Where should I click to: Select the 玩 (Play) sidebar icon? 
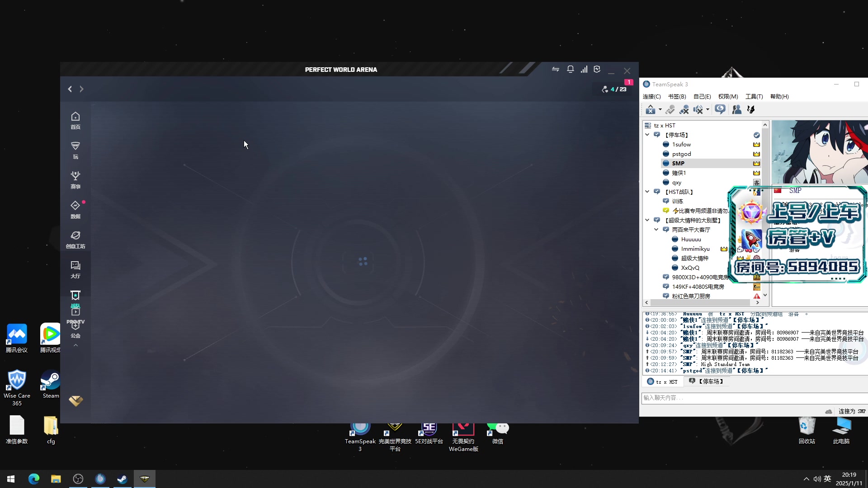coord(75,150)
